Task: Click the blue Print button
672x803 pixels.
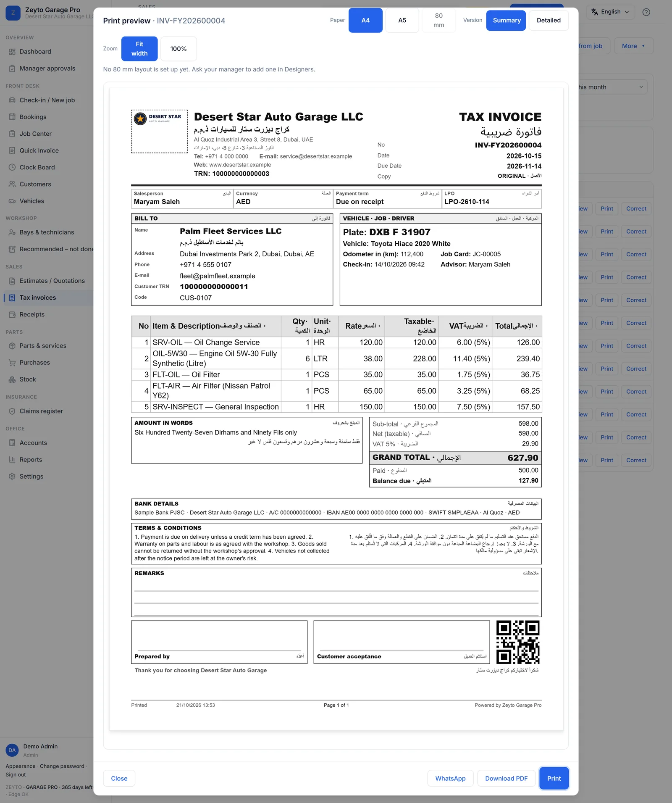Action: tap(554, 778)
